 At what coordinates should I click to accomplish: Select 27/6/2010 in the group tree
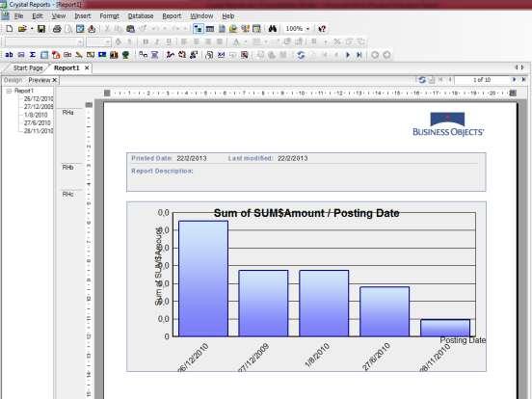(38, 122)
